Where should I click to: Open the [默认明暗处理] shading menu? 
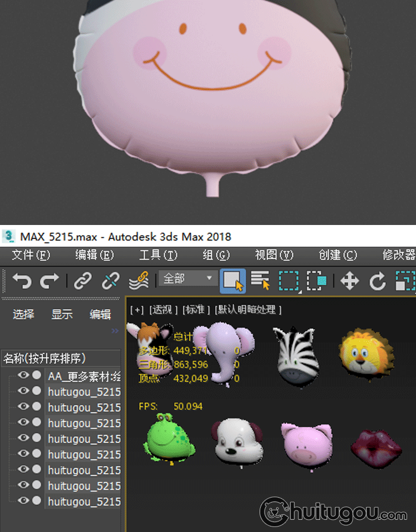click(x=248, y=310)
